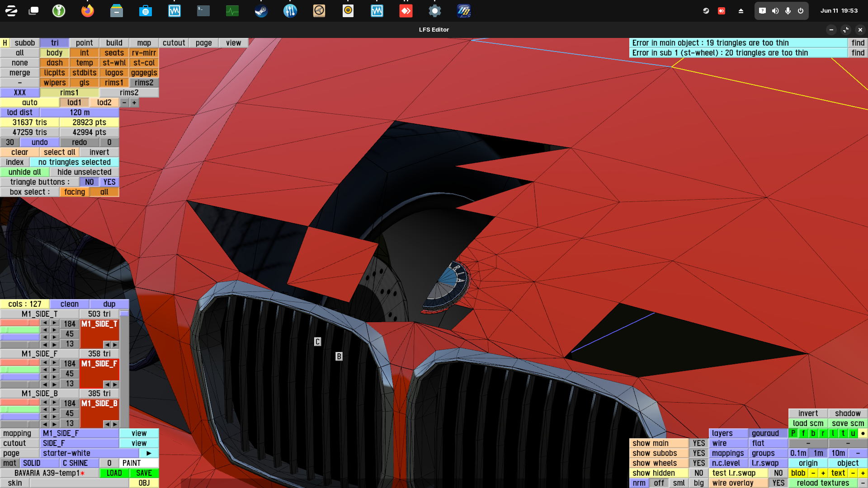This screenshot has width=868, height=488.
Task: Open the cutout SIDE_F selector
Action: [x=80, y=443]
